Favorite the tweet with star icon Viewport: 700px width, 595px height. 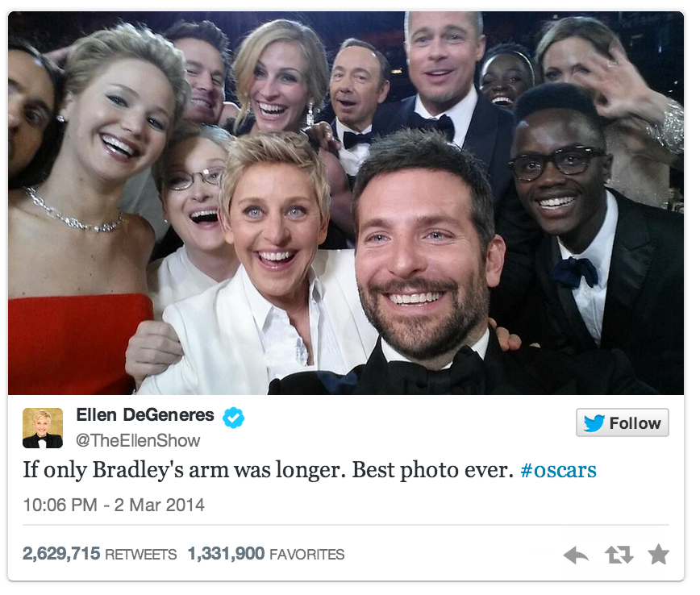pos(659,555)
